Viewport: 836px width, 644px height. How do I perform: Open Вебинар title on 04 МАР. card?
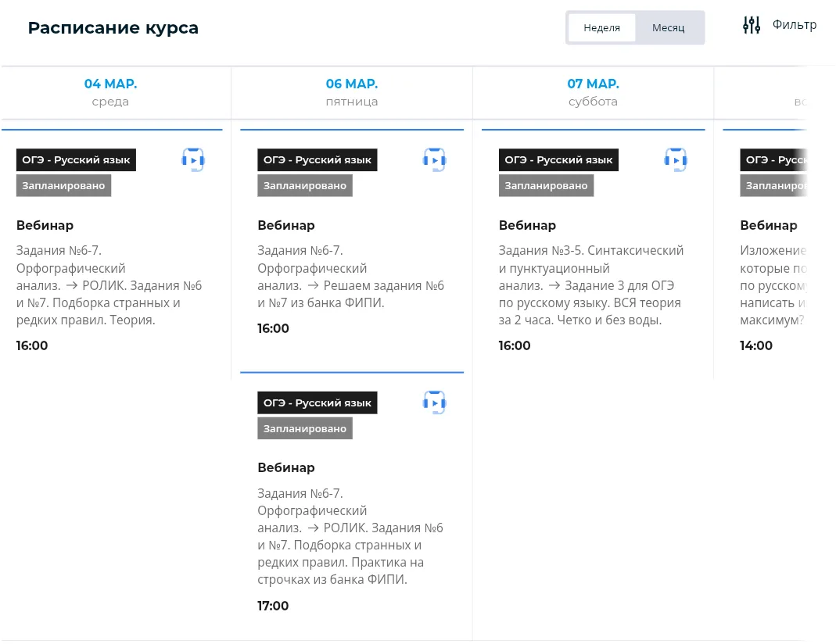(x=45, y=225)
